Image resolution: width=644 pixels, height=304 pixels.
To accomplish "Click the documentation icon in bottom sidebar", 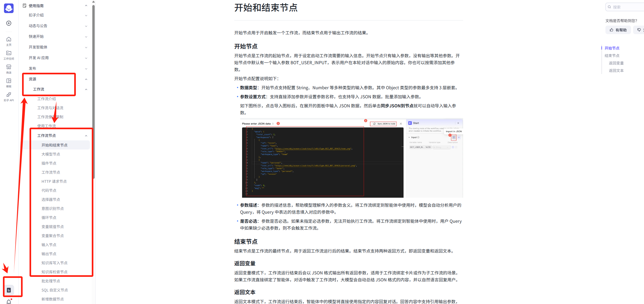I will coord(9,290).
